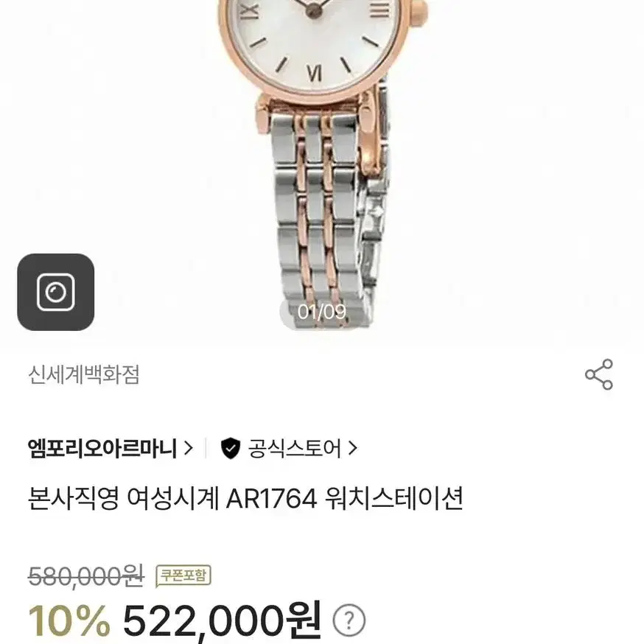This screenshot has height=644, width=644.
Task: Click the AR1764 product title text
Action: (x=245, y=498)
